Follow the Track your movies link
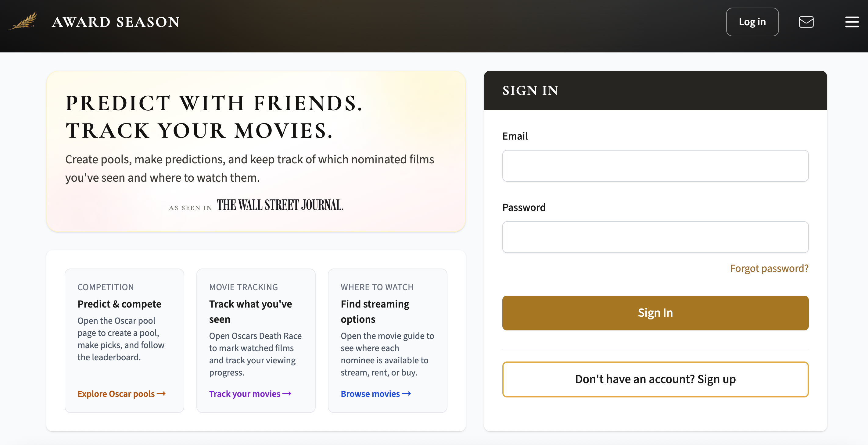The height and width of the screenshot is (445, 868). tap(244, 393)
